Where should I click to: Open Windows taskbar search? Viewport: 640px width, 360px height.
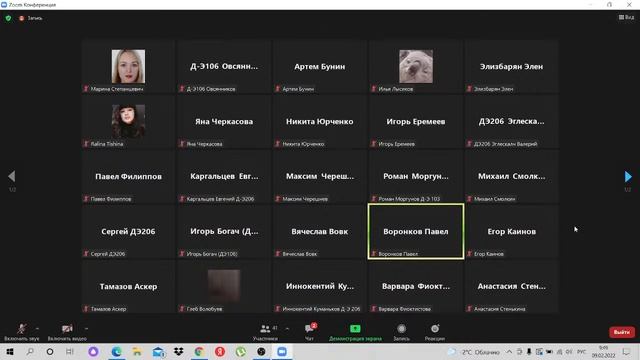30,351
